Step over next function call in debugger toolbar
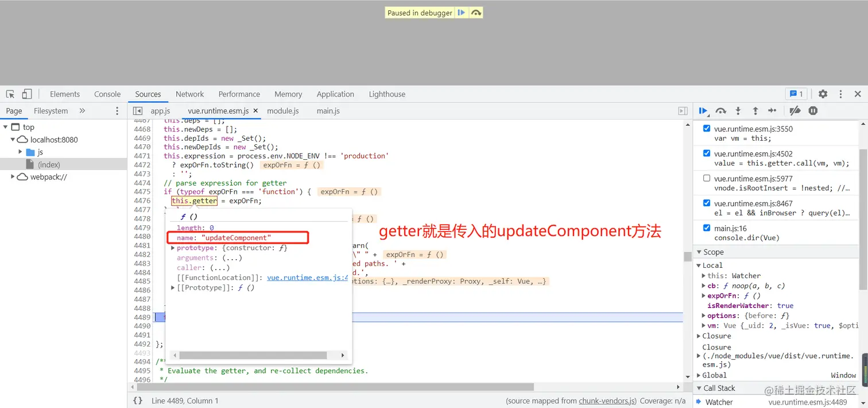Viewport: 868px width, 408px height. 721,111
